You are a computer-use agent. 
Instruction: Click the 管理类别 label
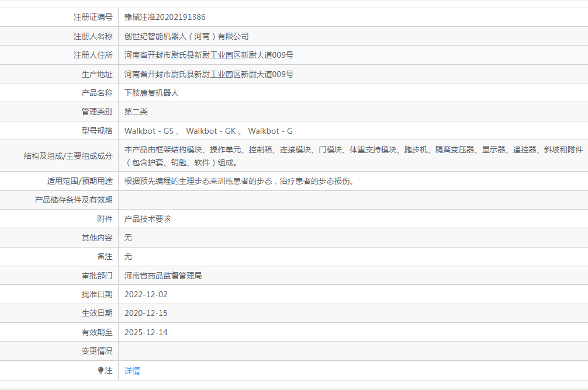click(x=97, y=112)
